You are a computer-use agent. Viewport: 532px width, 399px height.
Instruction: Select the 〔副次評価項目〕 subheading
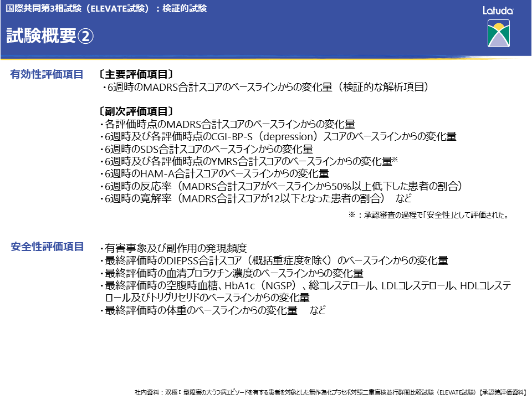click(x=136, y=111)
